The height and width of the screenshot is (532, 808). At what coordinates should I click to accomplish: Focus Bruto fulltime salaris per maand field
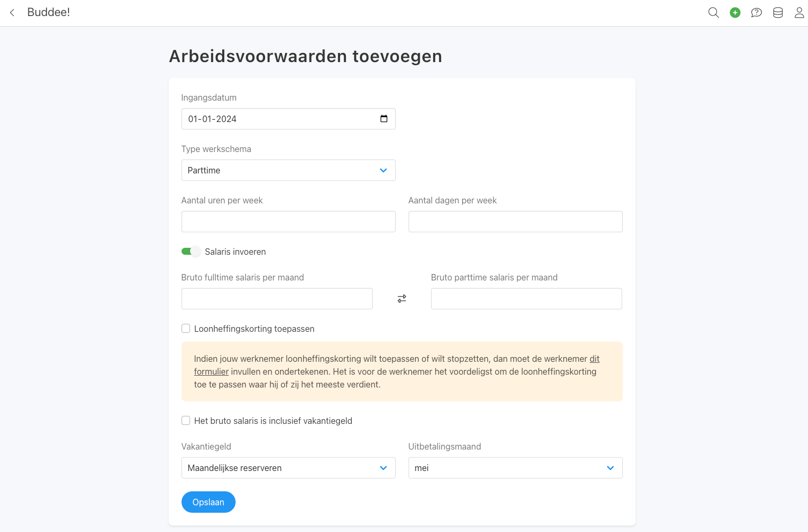click(x=277, y=299)
